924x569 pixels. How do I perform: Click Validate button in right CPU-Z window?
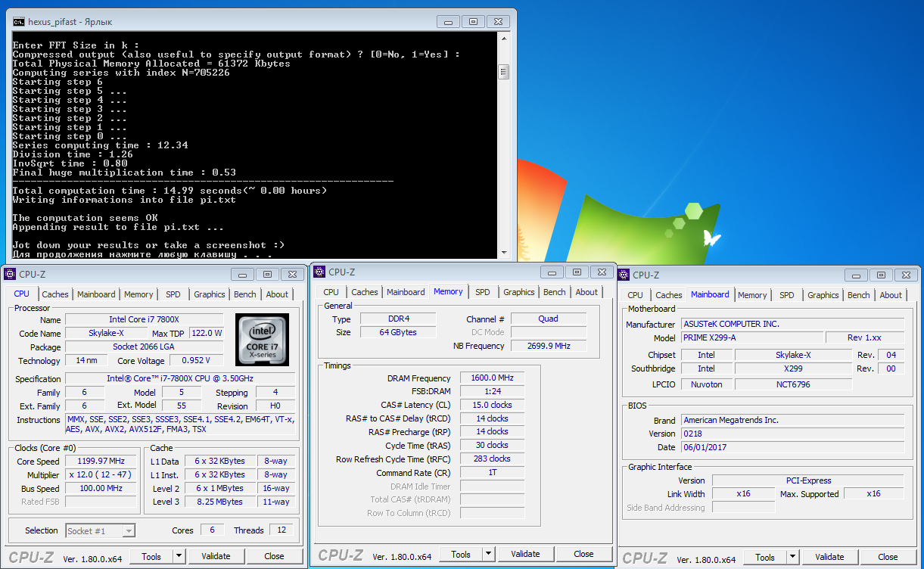point(829,557)
